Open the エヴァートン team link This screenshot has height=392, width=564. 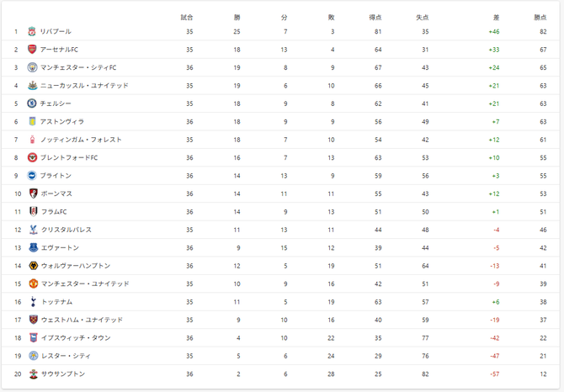click(60, 248)
